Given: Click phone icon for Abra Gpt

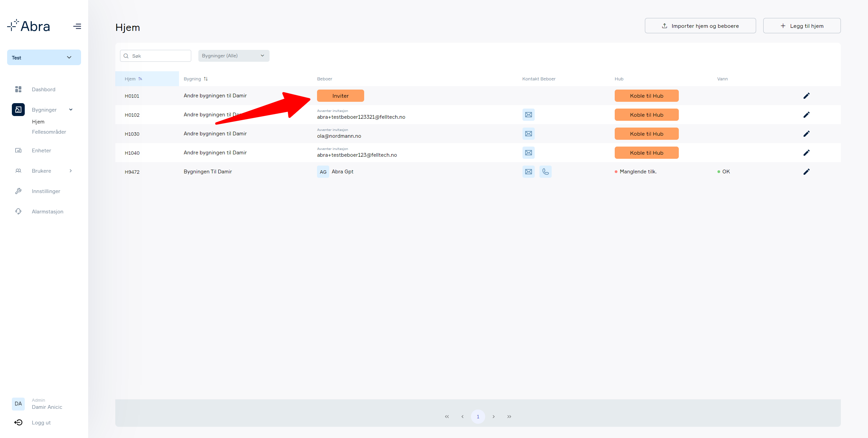Looking at the screenshot, I should click(545, 172).
